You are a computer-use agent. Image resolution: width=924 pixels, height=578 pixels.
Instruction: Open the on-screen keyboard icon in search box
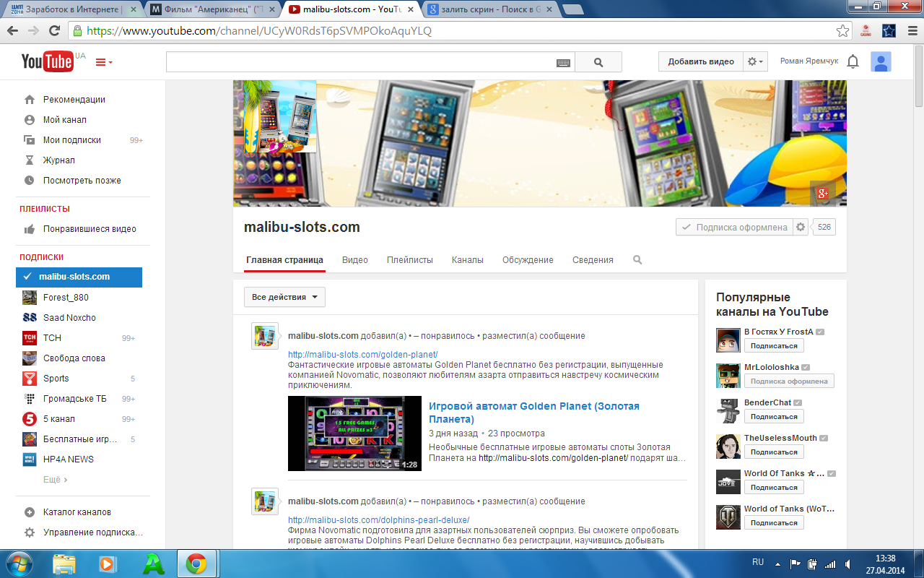tap(563, 63)
